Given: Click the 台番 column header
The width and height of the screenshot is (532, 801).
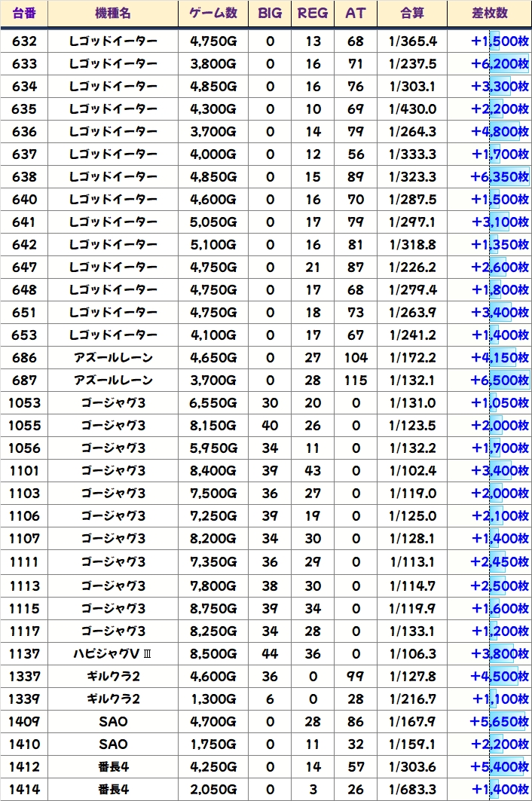Looking at the screenshot, I should tap(24, 14).
